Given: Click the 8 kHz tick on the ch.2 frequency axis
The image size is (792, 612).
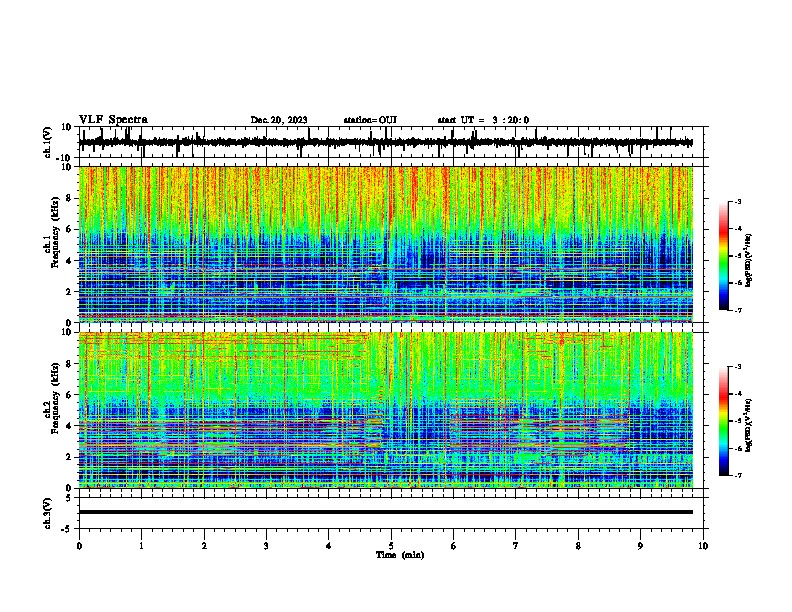Looking at the screenshot, I should pos(69,364).
